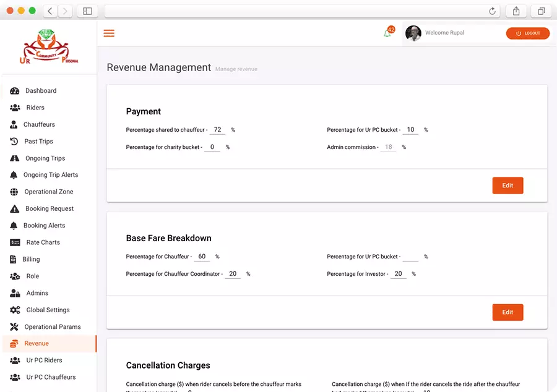Select Ongoing Trips in the sidebar

pos(49,158)
